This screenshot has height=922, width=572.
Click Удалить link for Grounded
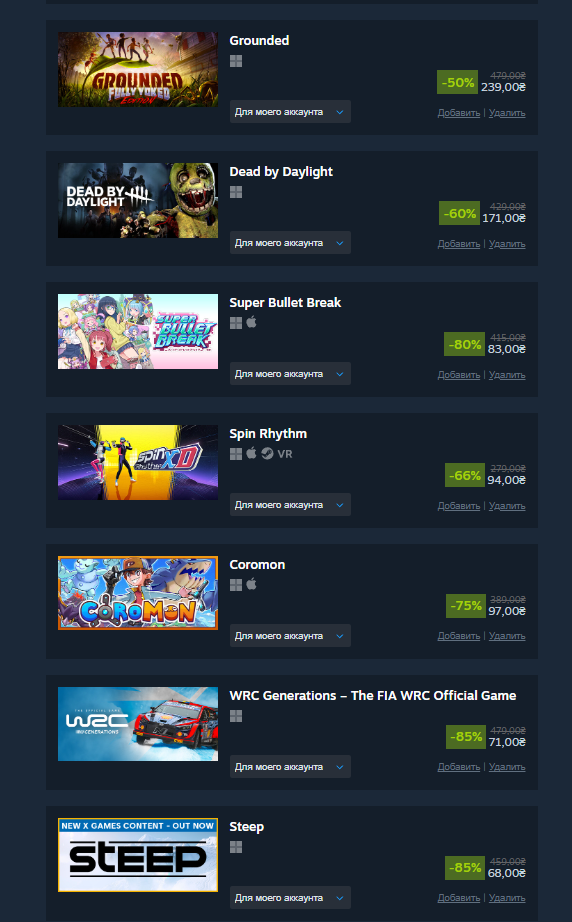click(507, 113)
